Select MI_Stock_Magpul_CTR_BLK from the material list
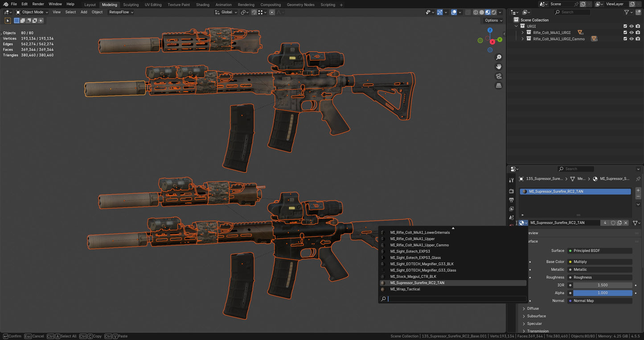This screenshot has width=644, height=340. (x=413, y=276)
